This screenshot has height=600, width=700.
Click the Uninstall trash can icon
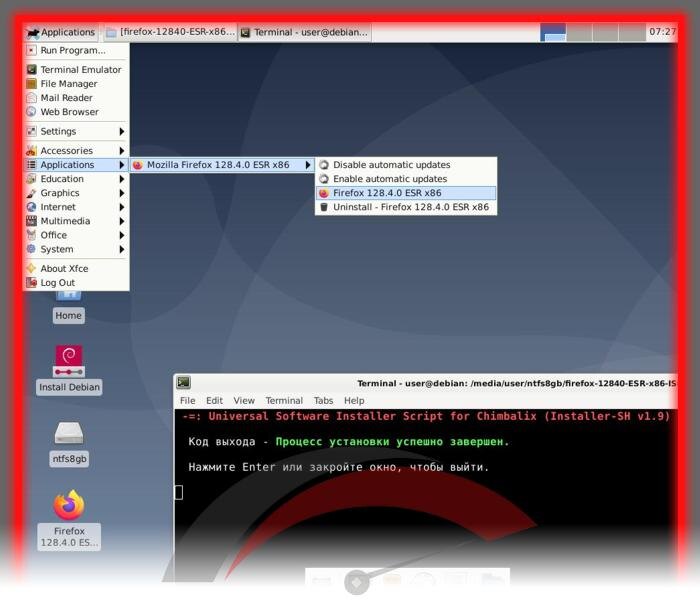324,207
